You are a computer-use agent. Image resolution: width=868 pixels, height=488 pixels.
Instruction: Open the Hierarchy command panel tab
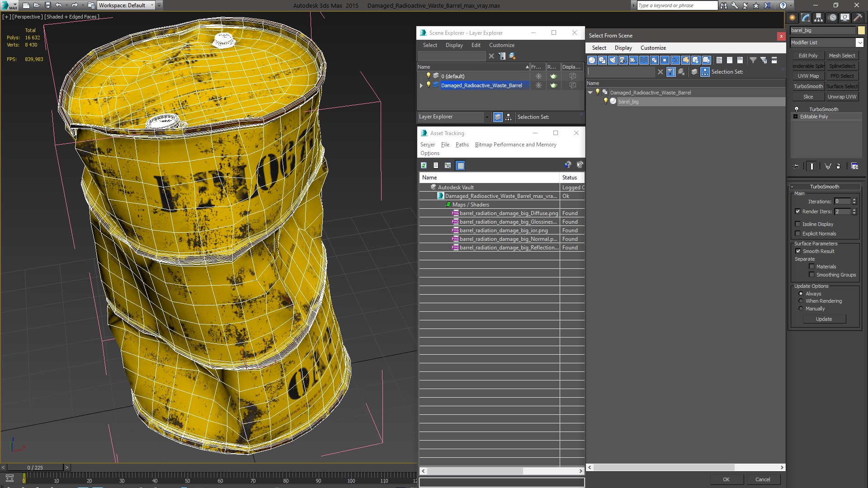[819, 18]
